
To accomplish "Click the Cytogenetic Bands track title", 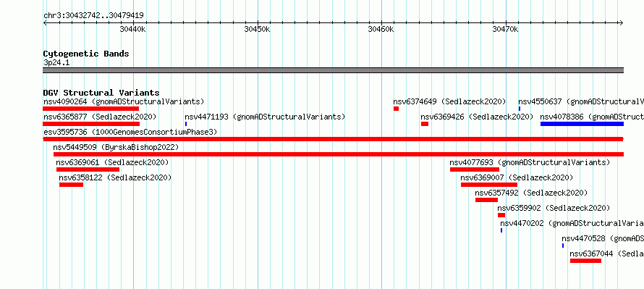I will (86, 54).
